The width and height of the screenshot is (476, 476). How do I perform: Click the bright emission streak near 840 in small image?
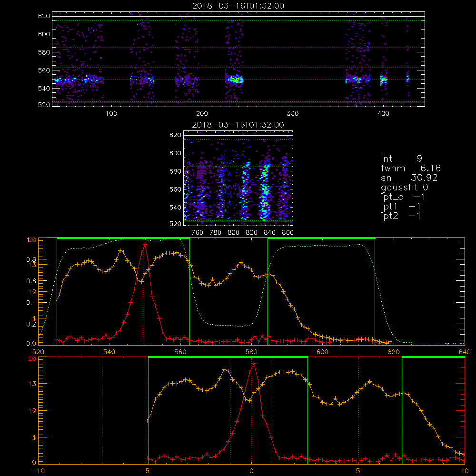click(265, 191)
